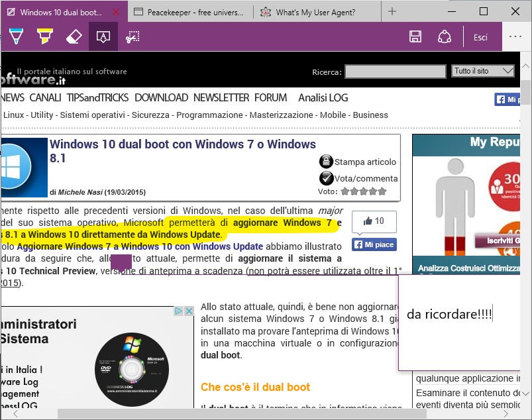This screenshot has height=420, width=532.
Task: Open the Analisi LOG menu item
Action: tap(323, 97)
